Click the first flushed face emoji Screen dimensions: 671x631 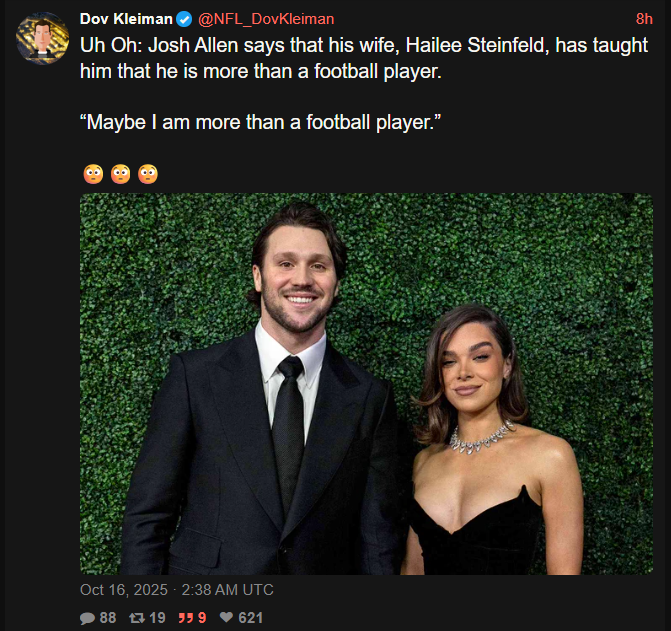(93, 174)
